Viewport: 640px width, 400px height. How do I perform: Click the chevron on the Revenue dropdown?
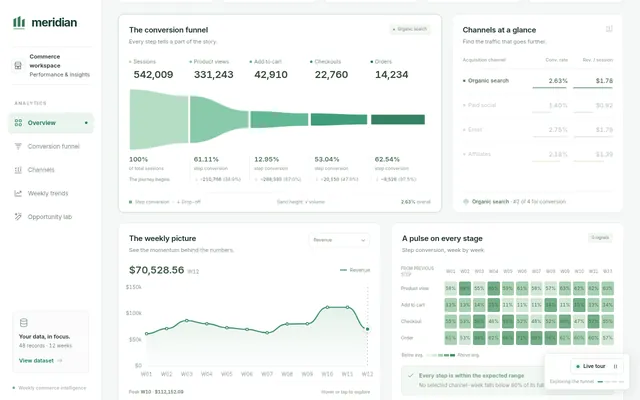click(363, 240)
